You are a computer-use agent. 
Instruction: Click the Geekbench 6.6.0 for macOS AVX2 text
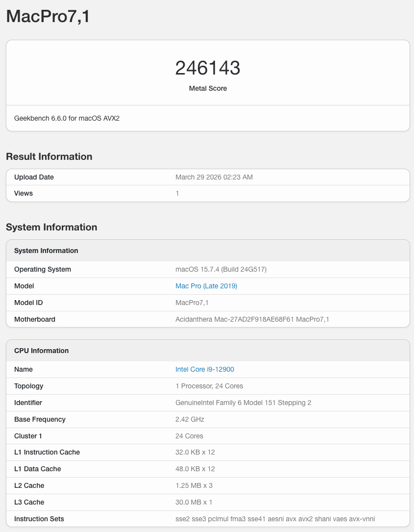67,118
